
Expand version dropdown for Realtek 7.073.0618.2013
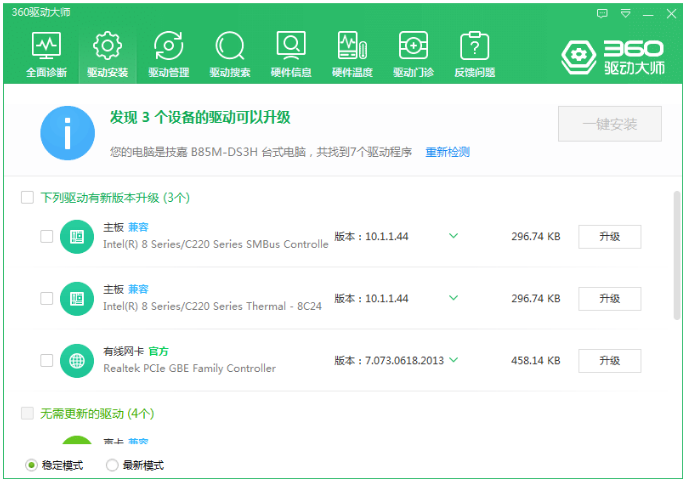pos(453,360)
